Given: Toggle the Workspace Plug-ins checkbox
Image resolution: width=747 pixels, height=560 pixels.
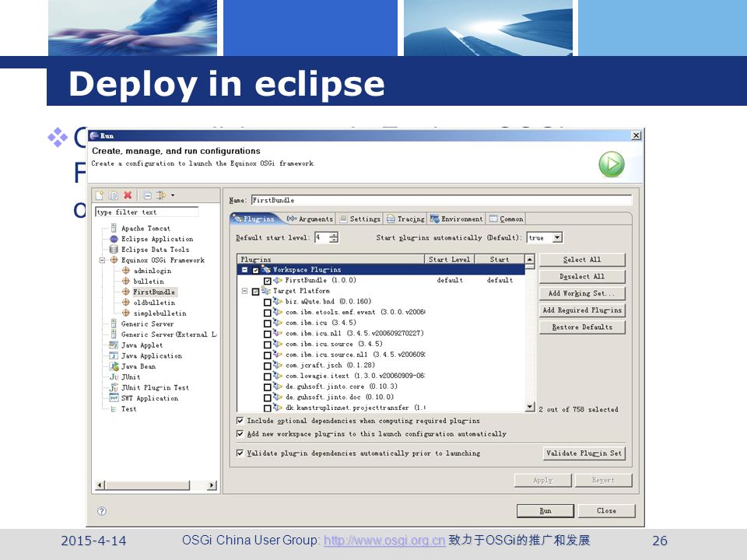Looking at the screenshot, I should pyautogui.click(x=255, y=270).
